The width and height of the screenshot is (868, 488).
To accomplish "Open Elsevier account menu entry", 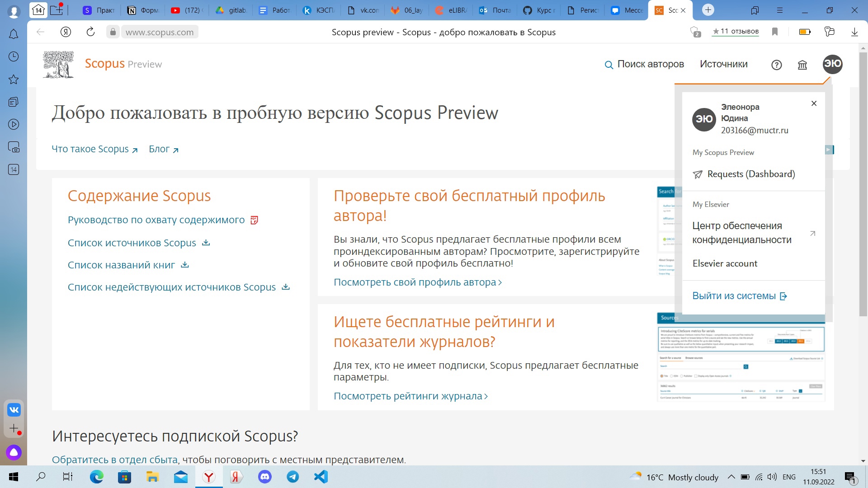I will (725, 263).
